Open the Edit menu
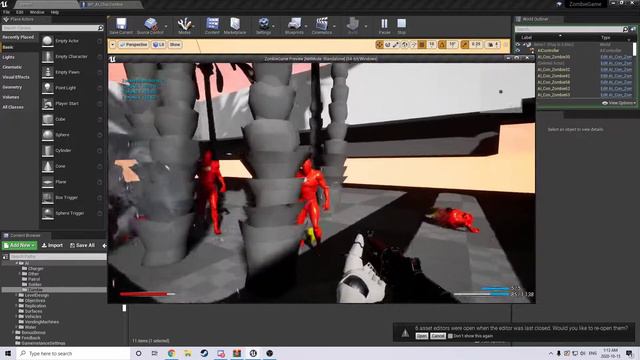The width and height of the screenshot is (640, 360). [x=20, y=12]
